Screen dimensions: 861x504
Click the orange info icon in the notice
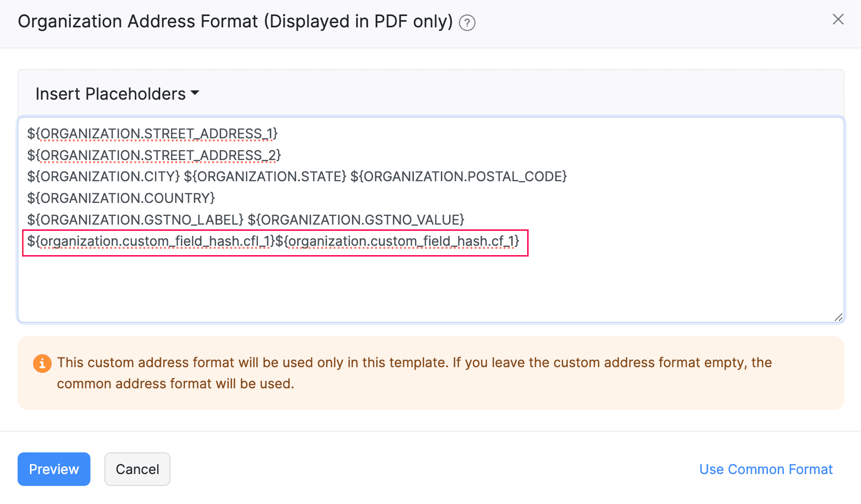[x=42, y=364]
